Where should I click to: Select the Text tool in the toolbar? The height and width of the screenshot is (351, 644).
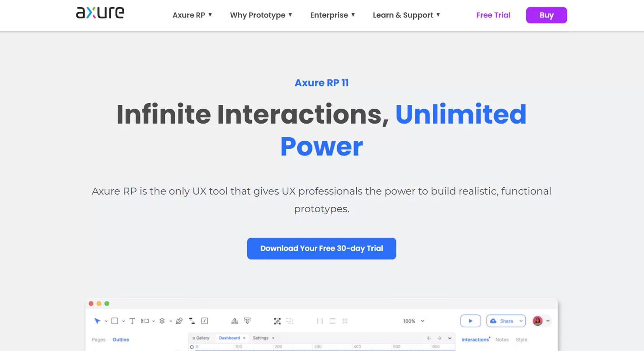[132, 320]
